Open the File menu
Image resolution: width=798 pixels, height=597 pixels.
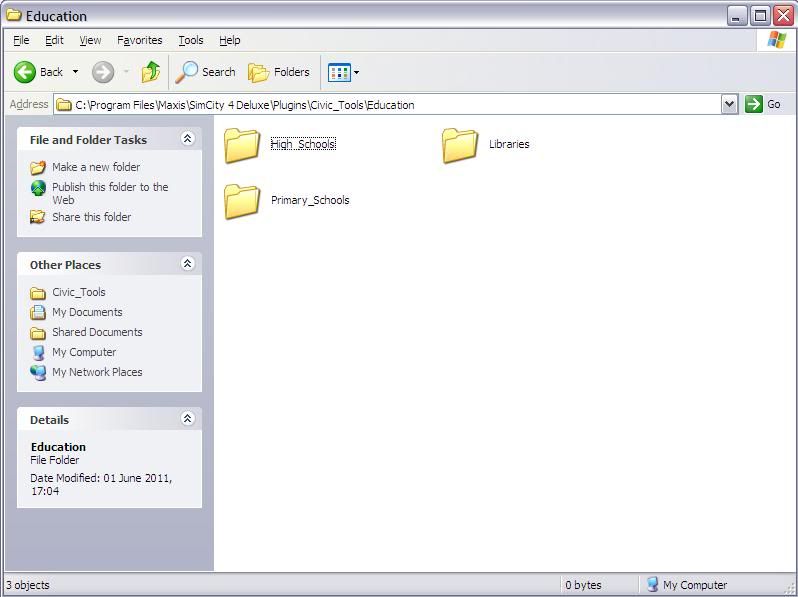[x=21, y=40]
